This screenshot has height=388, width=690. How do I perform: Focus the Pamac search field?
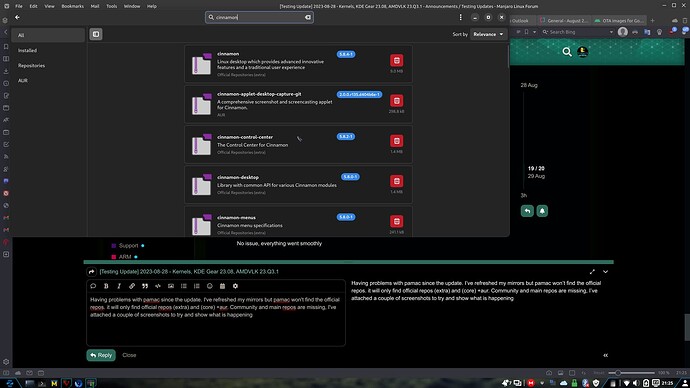tap(259, 17)
